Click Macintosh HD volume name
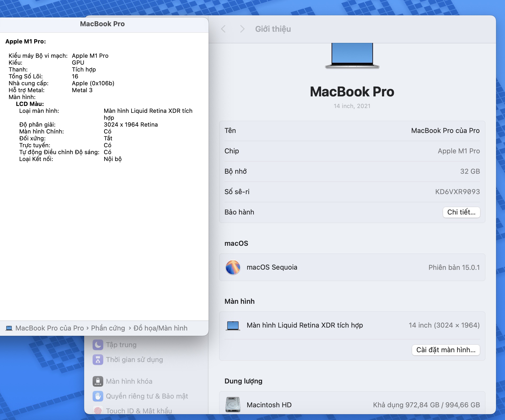Viewport: 505px width, 420px height. (269, 405)
